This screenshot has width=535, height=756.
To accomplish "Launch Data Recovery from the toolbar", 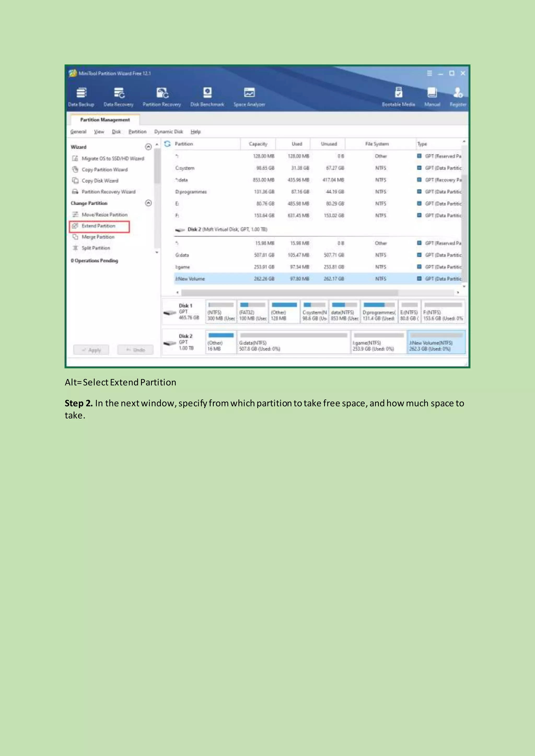I will point(119,97).
